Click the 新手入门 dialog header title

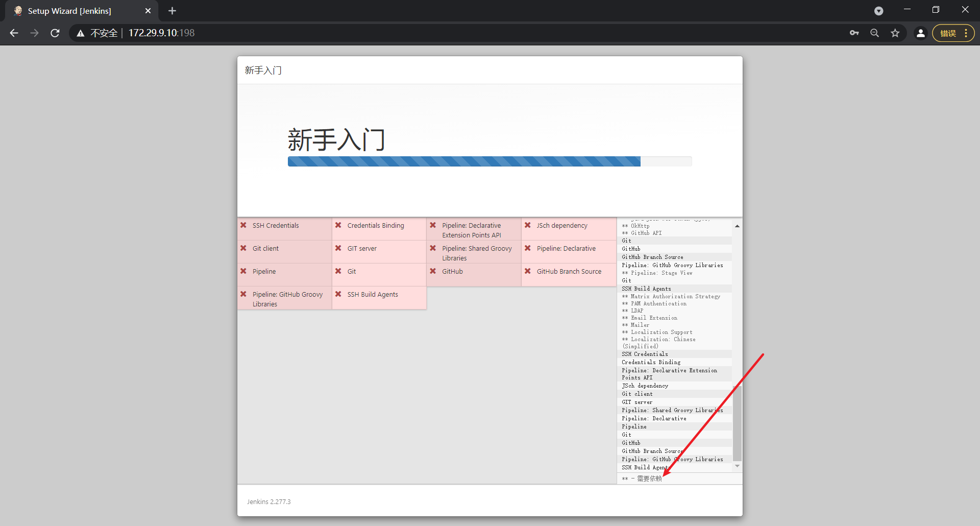coord(263,70)
